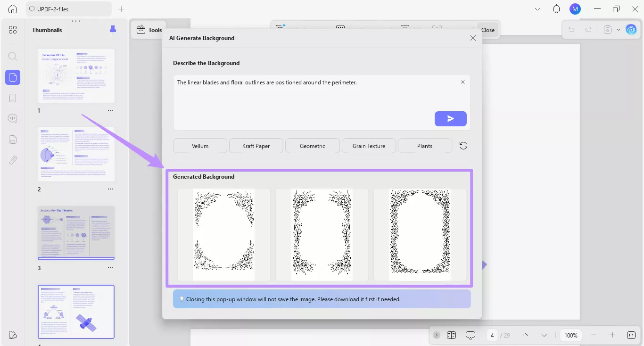Click the 'Describe the Background' label
Image resolution: width=644 pixels, height=346 pixels.
tap(206, 63)
